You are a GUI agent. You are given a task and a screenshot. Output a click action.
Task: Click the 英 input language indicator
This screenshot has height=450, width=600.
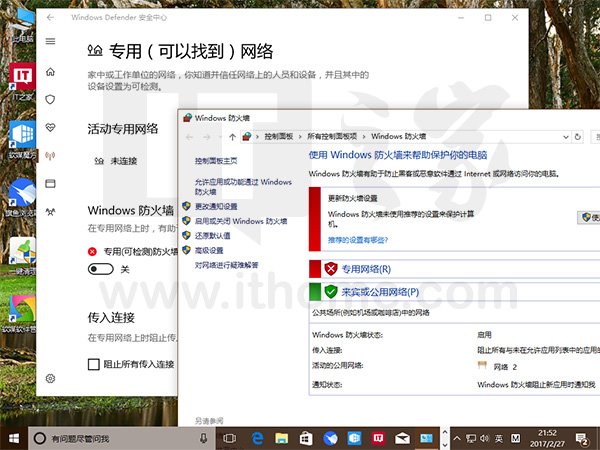click(499, 439)
